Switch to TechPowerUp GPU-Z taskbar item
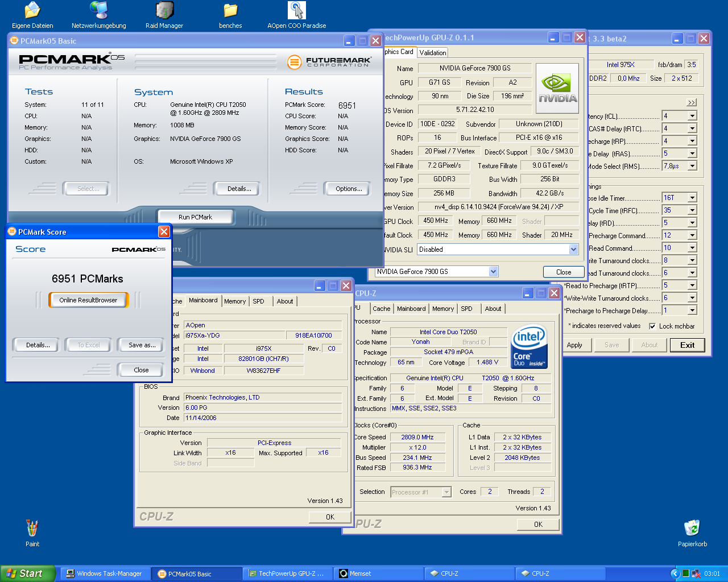The height and width of the screenshot is (582, 728). click(x=288, y=573)
